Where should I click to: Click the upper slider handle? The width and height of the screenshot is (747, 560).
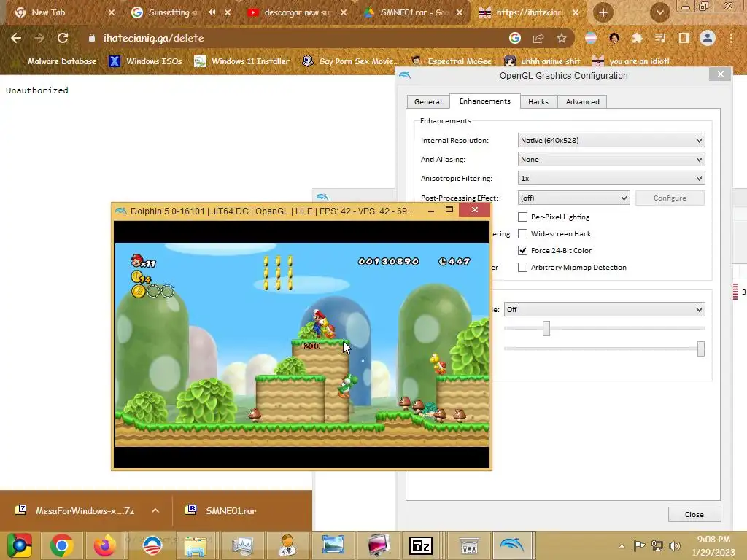pos(546,328)
